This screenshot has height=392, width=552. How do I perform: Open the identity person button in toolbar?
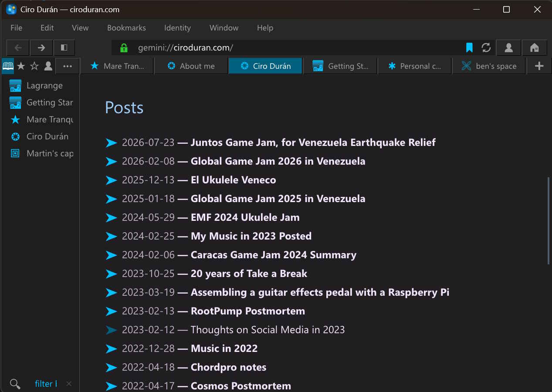pyautogui.click(x=509, y=47)
